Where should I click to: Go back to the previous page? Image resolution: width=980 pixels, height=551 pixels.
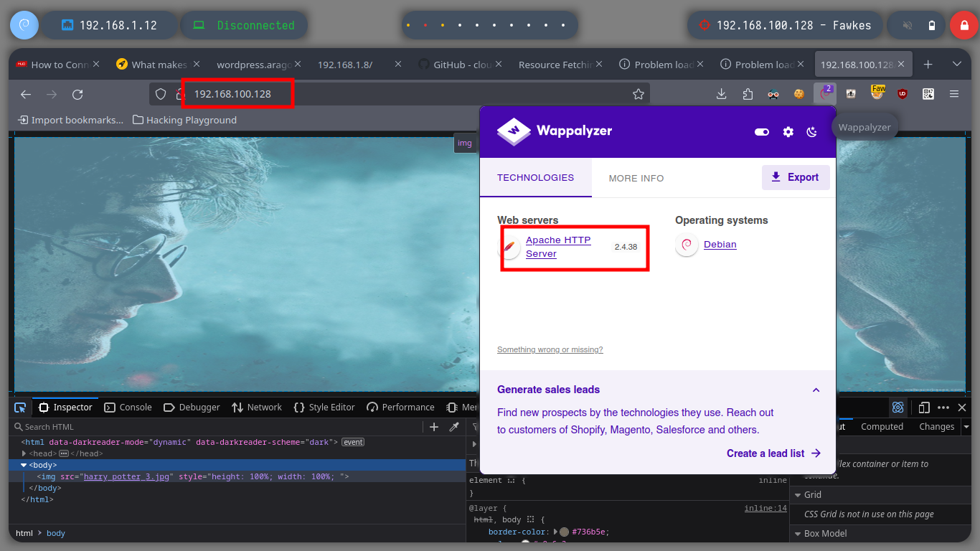(x=26, y=94)
